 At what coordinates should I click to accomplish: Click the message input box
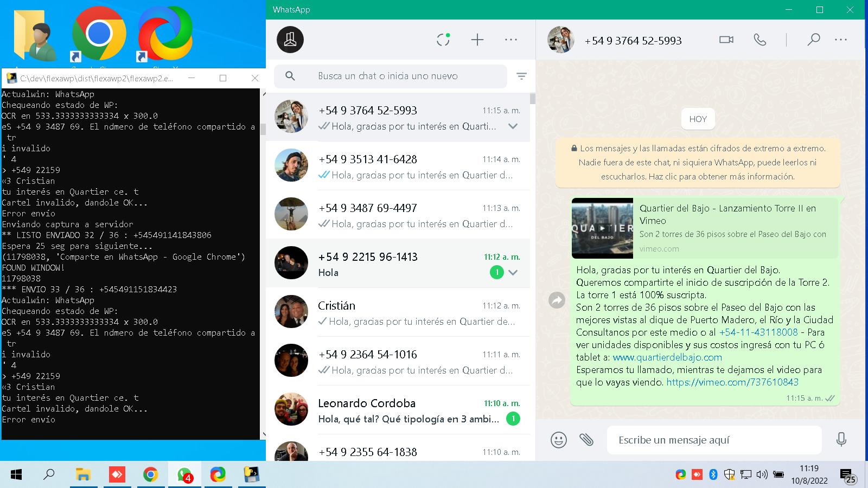[714, 440]
